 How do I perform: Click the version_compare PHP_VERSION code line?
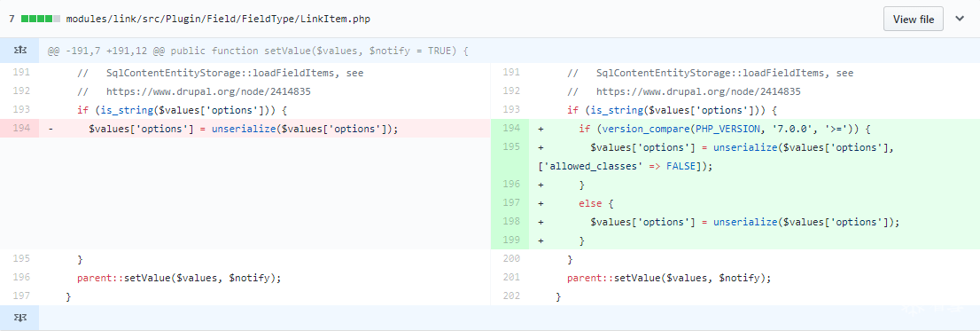point(724,129)
